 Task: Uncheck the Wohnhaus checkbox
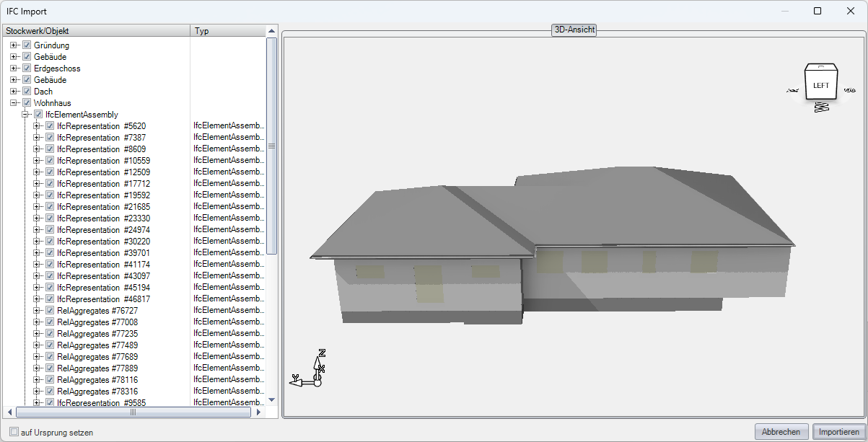[27, 103]
